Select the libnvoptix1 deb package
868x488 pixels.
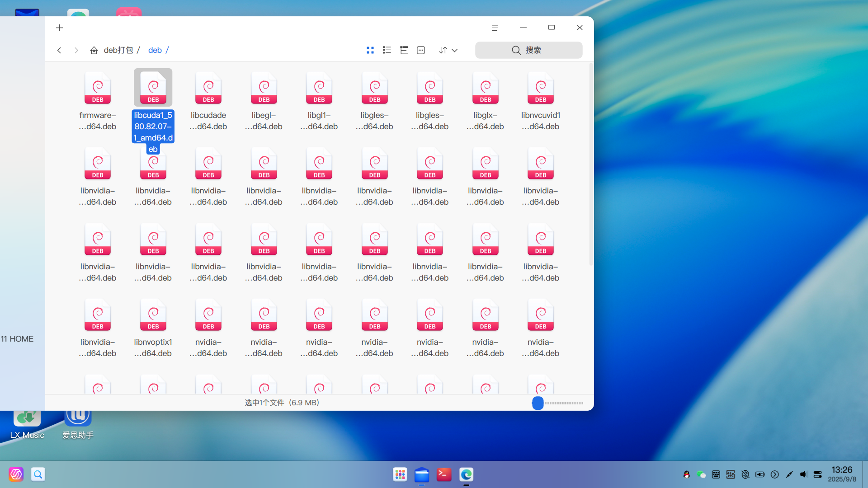pyautogui.click(x=153, y=328)
